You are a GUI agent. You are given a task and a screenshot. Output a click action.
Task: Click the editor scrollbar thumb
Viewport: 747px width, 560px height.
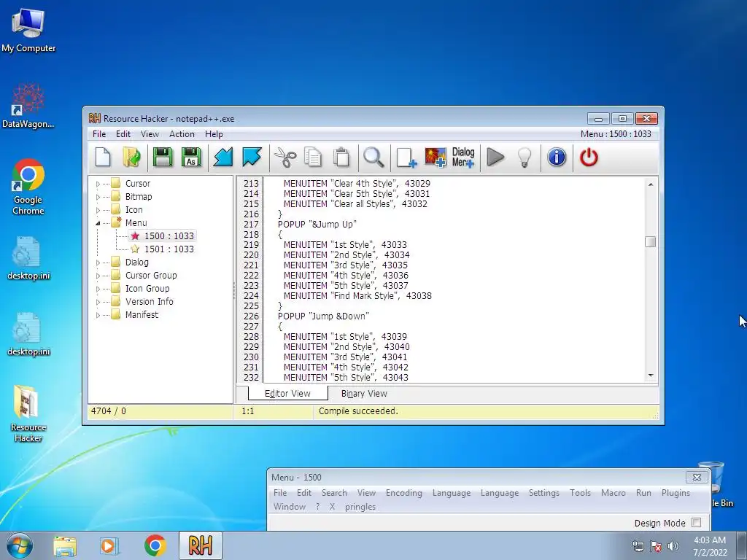(x=650, y=242)
